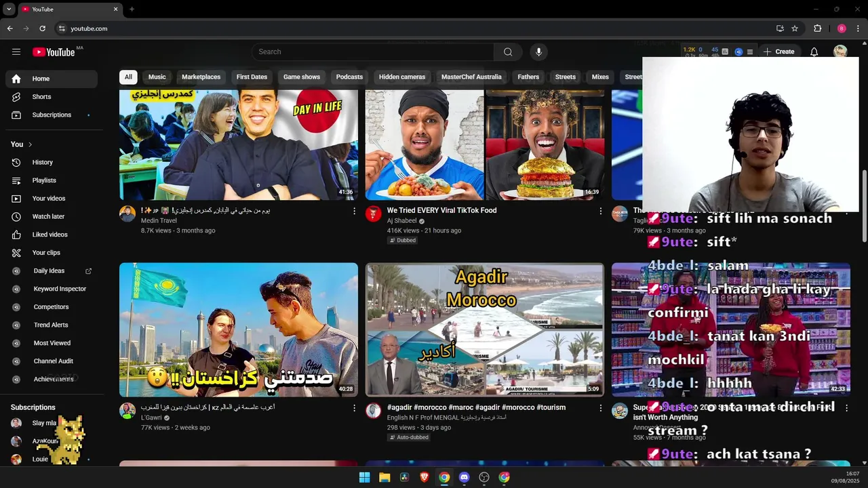Image resolution: width=868 pixels, height=488 pixels.
Task: Click the Create button
Action: click(x=778, y=52)
